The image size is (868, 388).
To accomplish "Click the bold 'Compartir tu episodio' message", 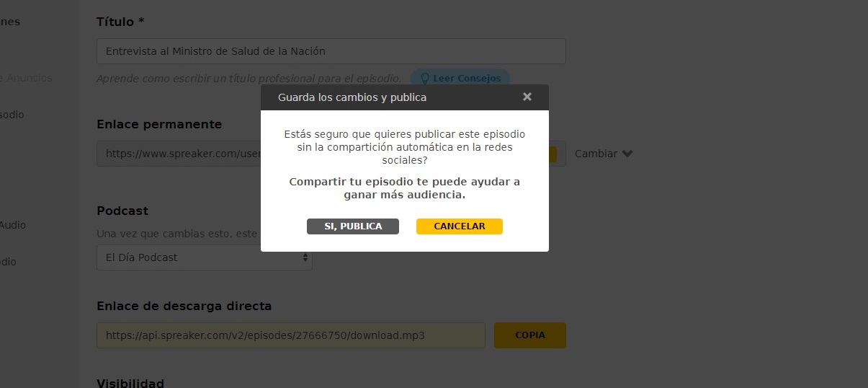I will tap(404, 188).
